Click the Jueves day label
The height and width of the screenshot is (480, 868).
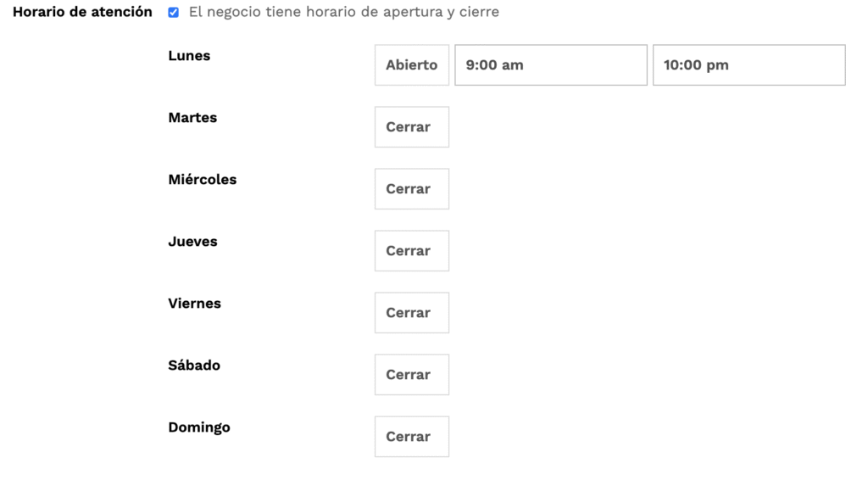(x=192, y=242)
